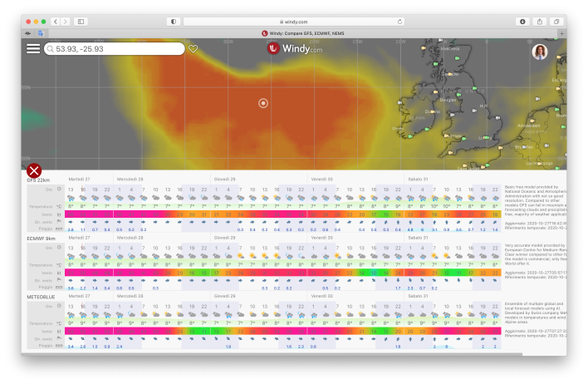Click the Windy.com logo
The image size is (588, 384).
(x=294, y=48)
